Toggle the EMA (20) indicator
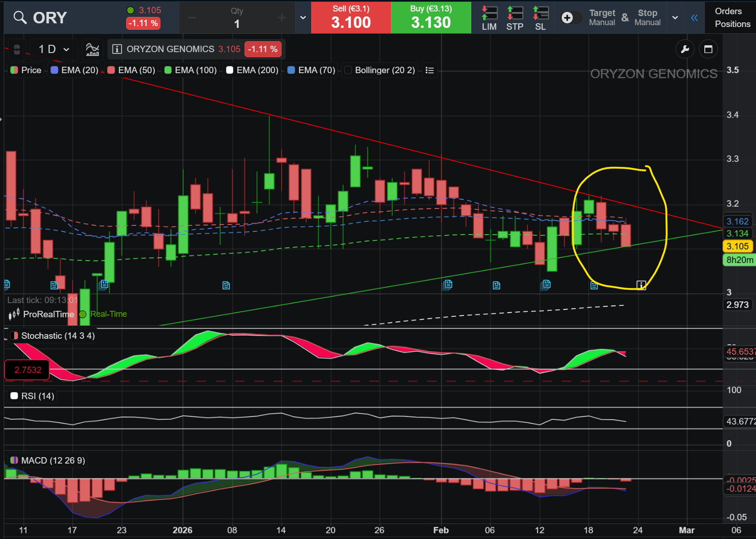 [x=75, y=70]
